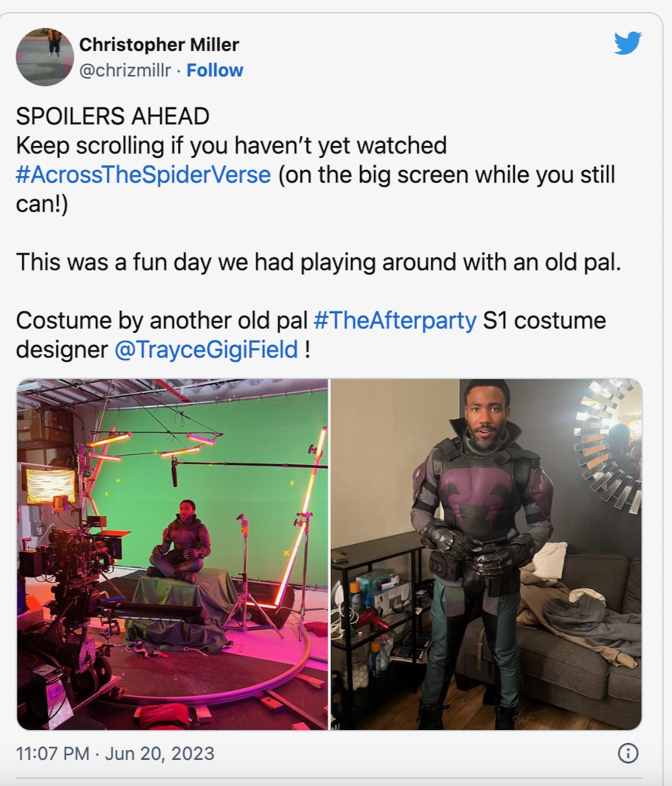Click the 'Keep scrolling if you haven't' line
Image resolution: width=672 pixels, height=786 pixels.
pos(231,146)
